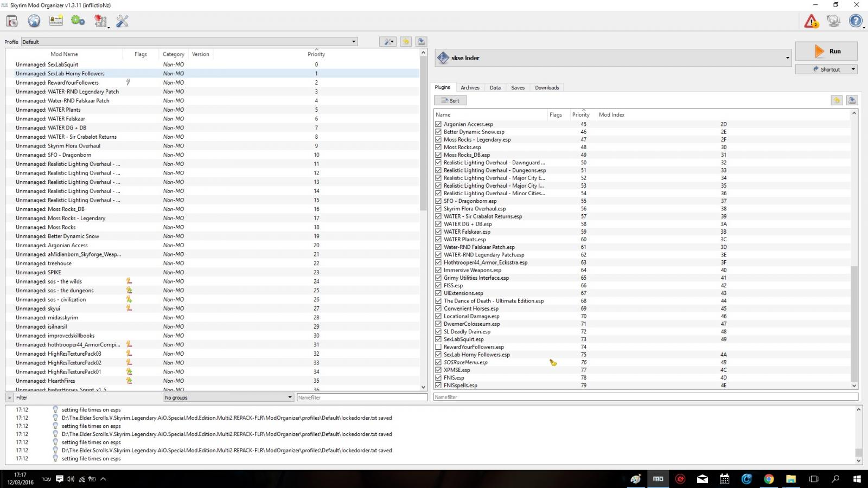Viewport: 868px width, 488px height.
Task: Focus the mod list Namefilter field
Action: pos(362,397)
